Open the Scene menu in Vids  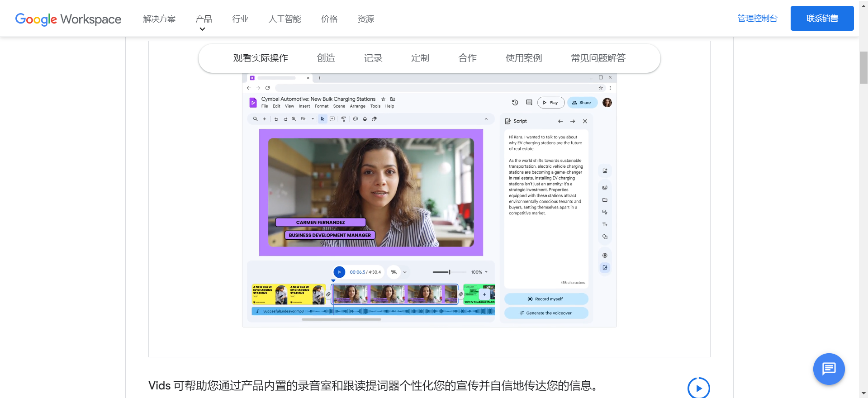pos(339,106)
